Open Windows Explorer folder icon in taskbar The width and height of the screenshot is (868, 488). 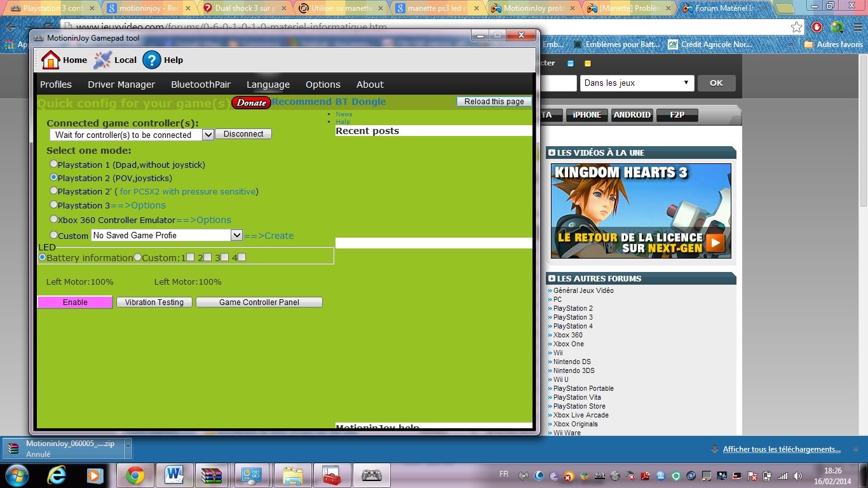coord(292,475)
